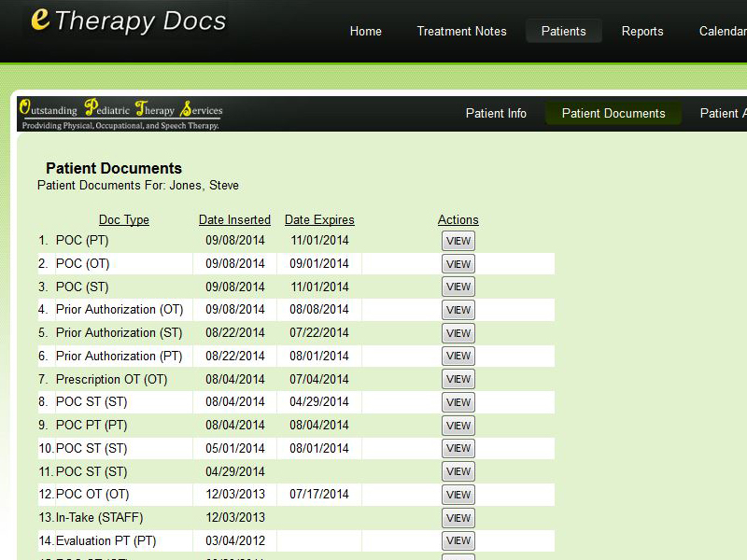The width and height of the screenshot is (747, 560).
Task: View Prior Authorization (ST) document
Action: coord(458,333)
